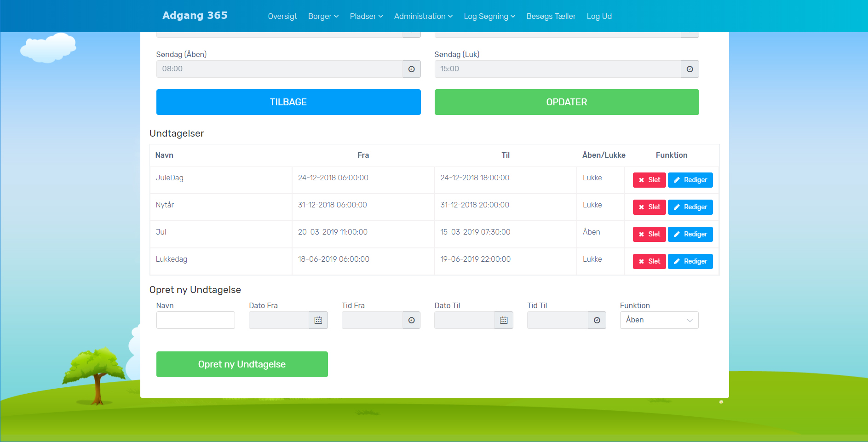
Task: Click clock icon in Søndag (Luk) field
Action: point(690,69)
